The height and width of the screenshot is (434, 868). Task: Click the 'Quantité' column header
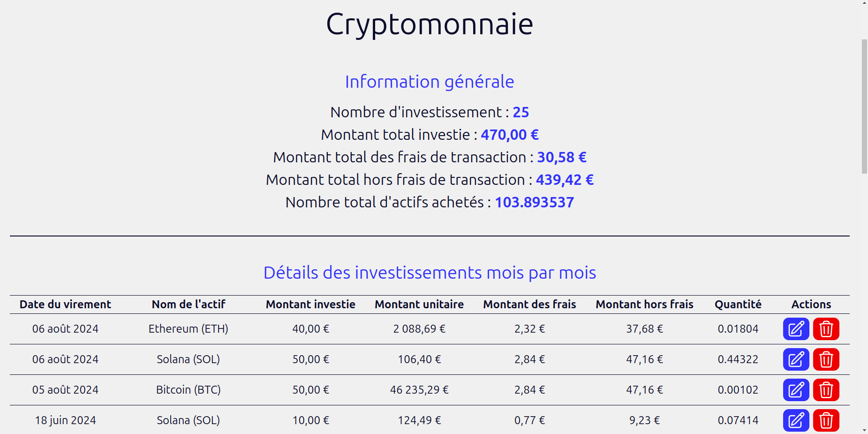[x=738, y=304]
